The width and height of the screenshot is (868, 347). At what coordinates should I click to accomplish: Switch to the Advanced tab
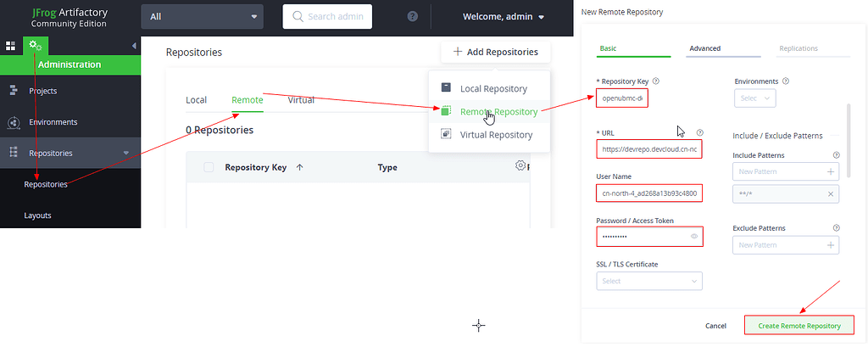705,48
